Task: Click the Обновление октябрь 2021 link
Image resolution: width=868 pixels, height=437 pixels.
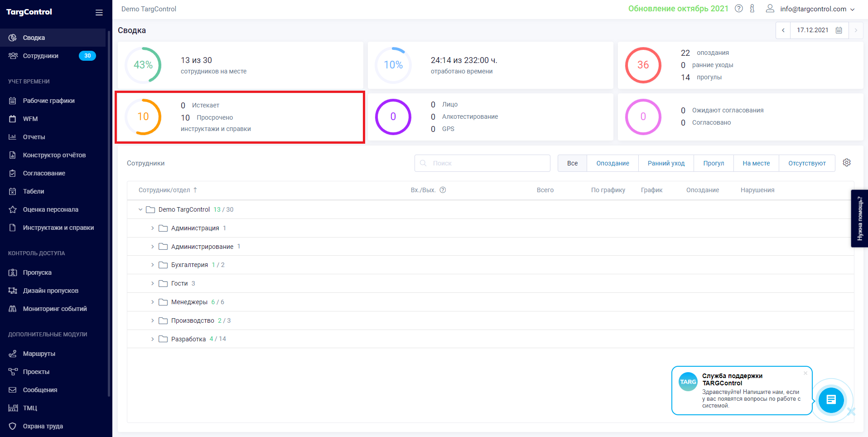Action: [x=678, y=9]
